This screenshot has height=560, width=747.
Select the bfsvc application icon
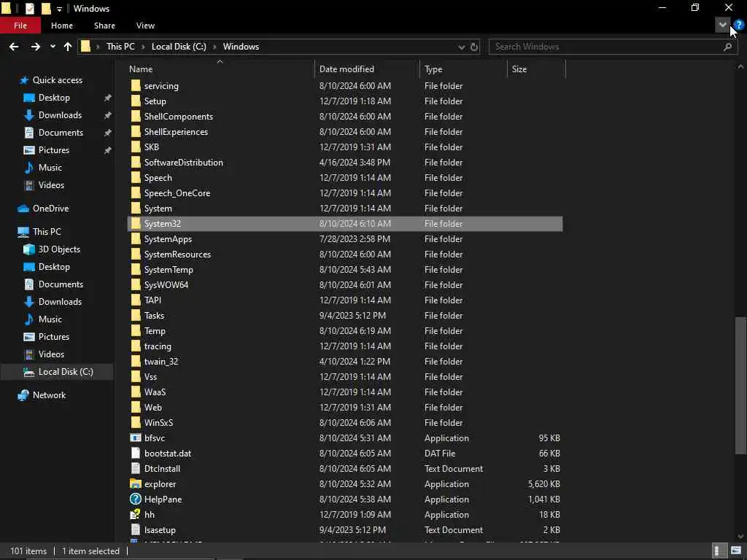tap(136, 438)
